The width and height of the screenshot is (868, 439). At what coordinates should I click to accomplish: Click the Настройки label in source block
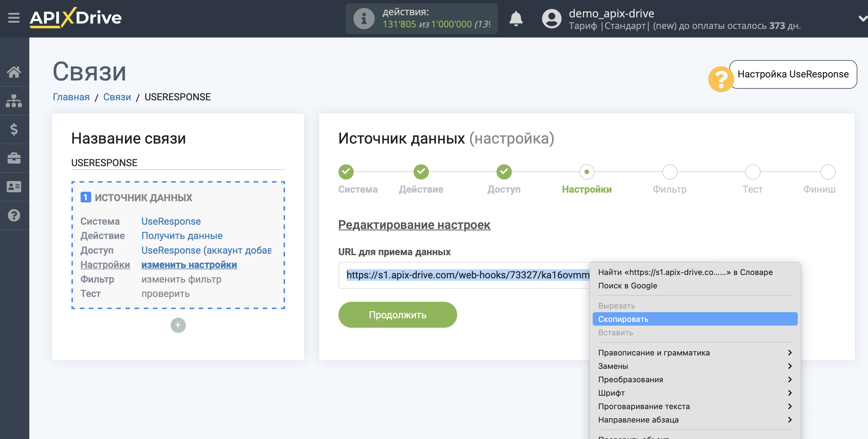coord(105,265)
